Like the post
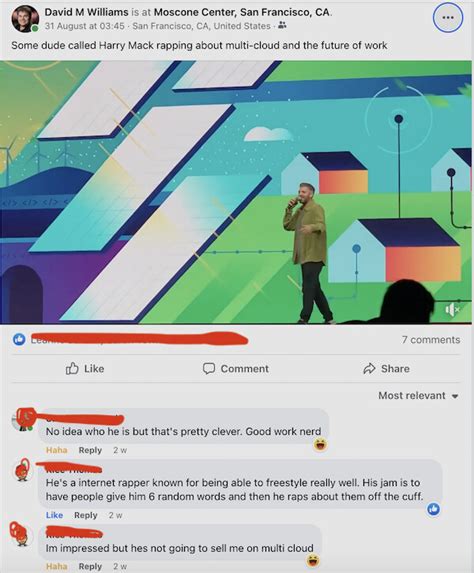This screenshot has height=573, width=474. (x=85, y=368)
